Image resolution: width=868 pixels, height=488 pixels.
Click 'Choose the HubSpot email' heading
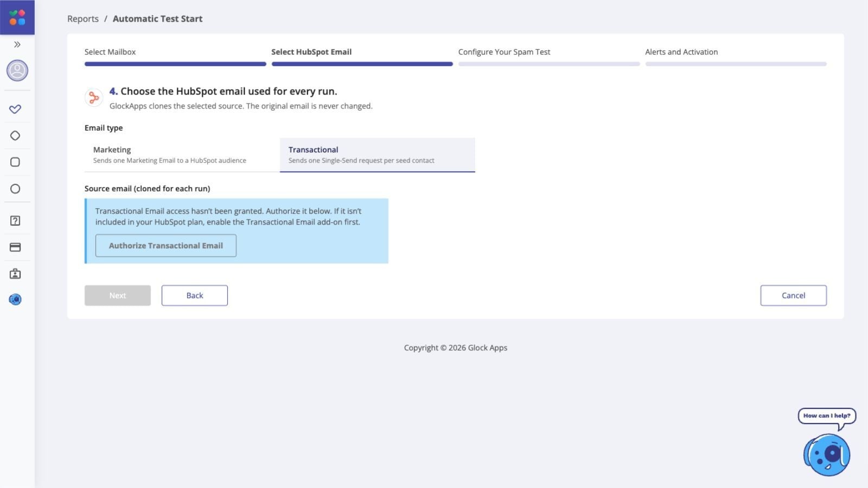click(224, 91)
